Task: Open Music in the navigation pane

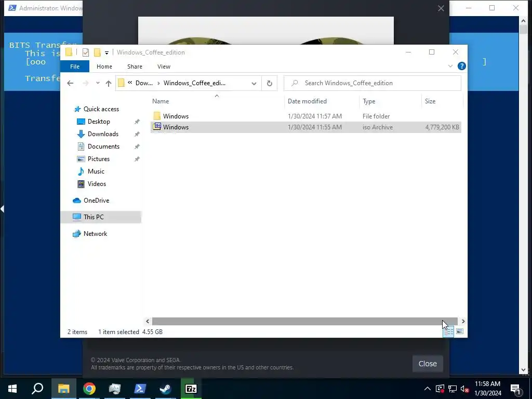Action: click(96, 171)
